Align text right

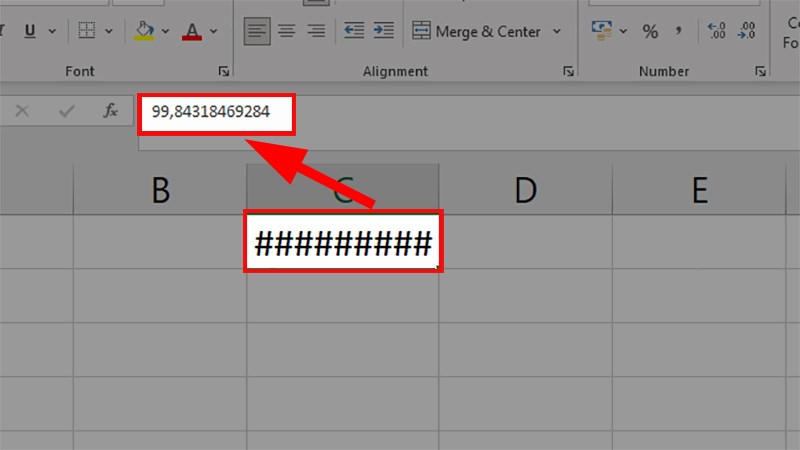click(x=316, y=31)
